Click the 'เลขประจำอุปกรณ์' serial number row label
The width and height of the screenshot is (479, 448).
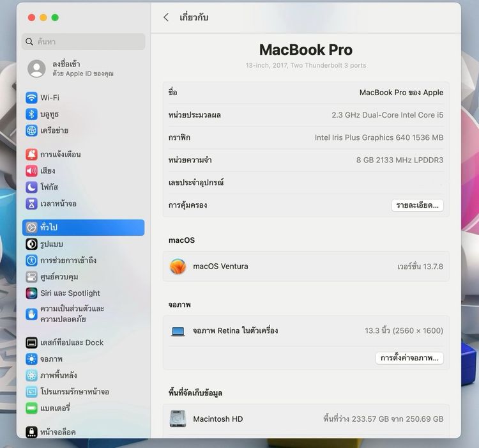tap(196, 183)
